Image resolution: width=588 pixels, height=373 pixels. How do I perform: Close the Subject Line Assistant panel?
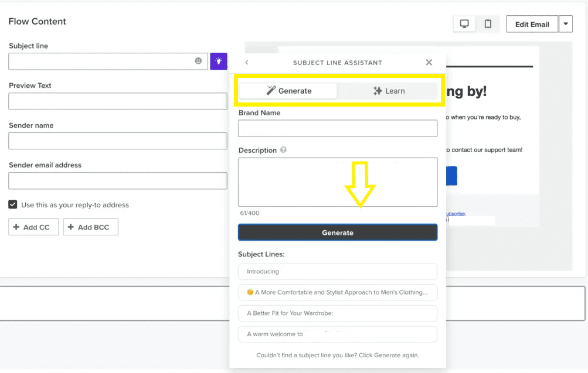click(429, 62)
